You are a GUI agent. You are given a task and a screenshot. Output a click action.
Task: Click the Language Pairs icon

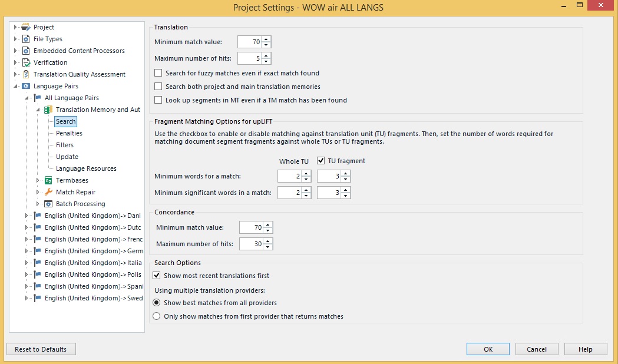click(25, 86)
